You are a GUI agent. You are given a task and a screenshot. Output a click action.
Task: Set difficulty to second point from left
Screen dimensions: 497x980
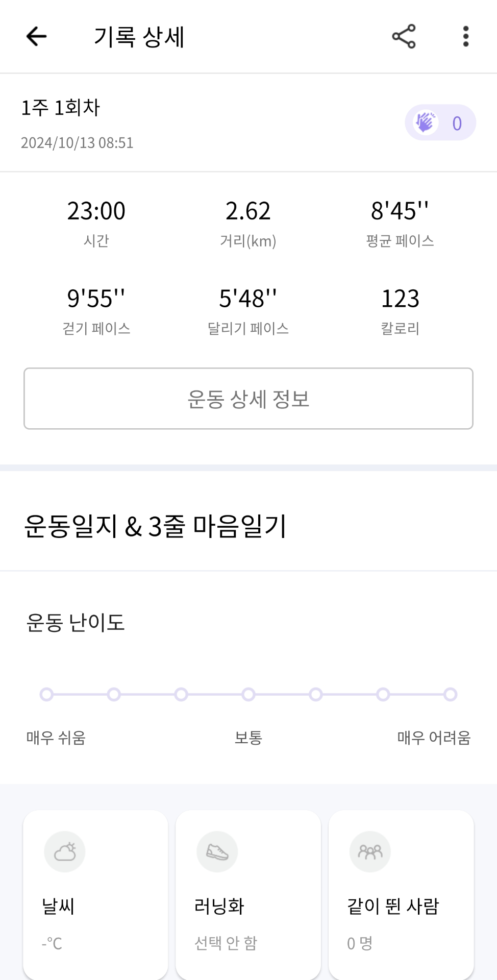click(x=114, y=694)
